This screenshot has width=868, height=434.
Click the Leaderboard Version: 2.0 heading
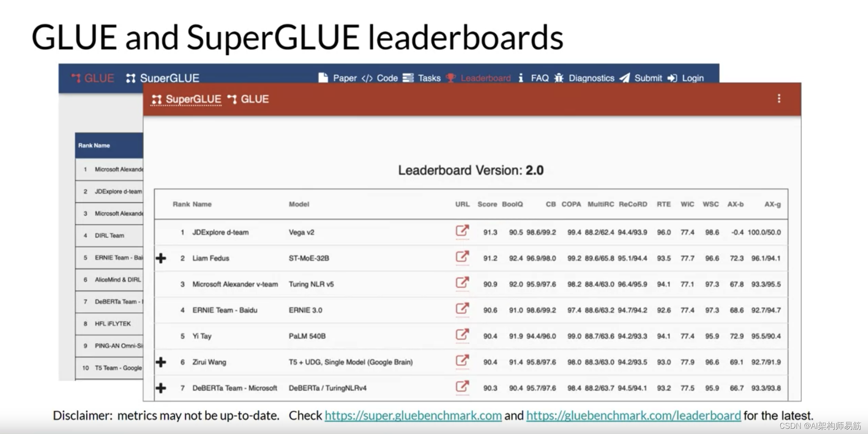click(471, 170)
